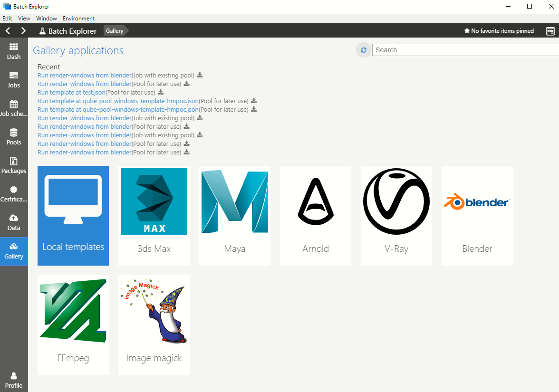Open the Maya application tile
Image resolution: width=559 pixels, height=392 pixels.
[x=235, y=216]
